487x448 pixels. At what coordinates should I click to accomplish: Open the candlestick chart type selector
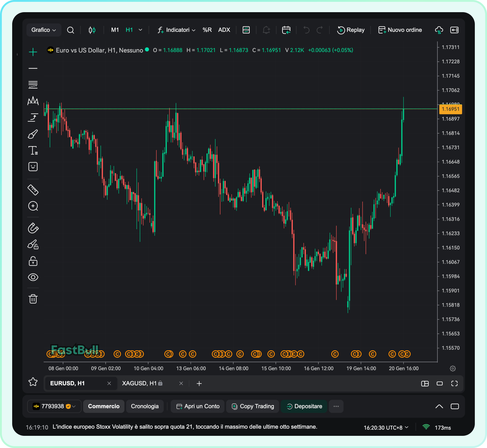pyautogui.click(x=92, y=30)
